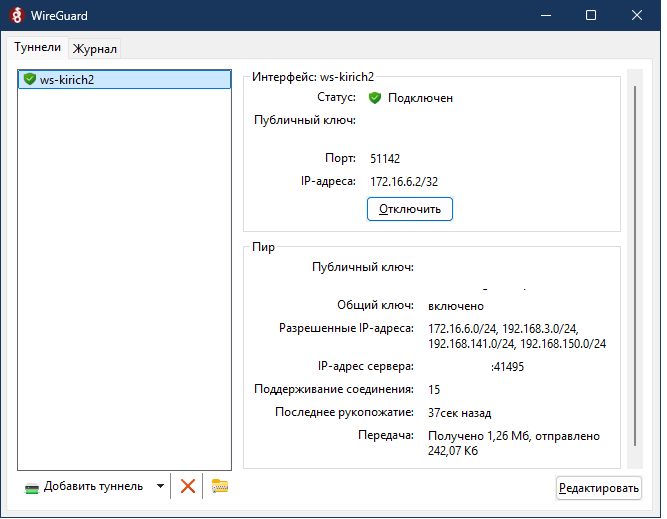Minimize the WireGuard window
This screenshot has height=519, width=667.
click(546, 16)
